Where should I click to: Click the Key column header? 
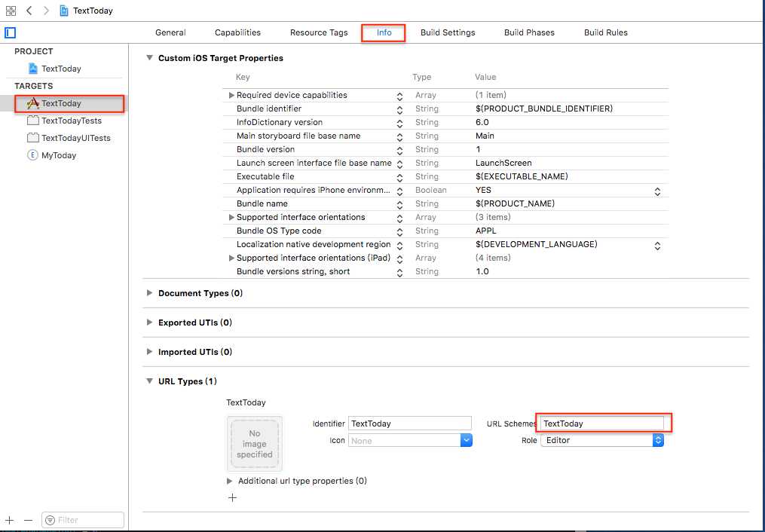tap(243, 77)
